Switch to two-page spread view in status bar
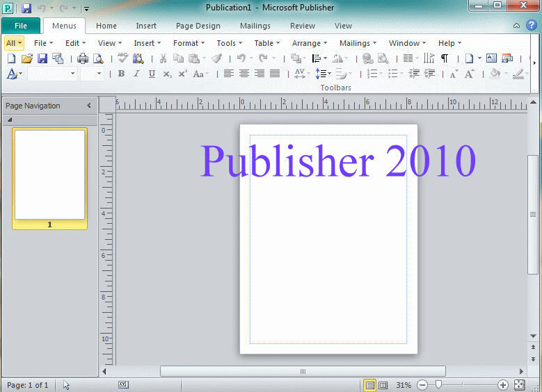542x392 pixels. pos(383,385)
